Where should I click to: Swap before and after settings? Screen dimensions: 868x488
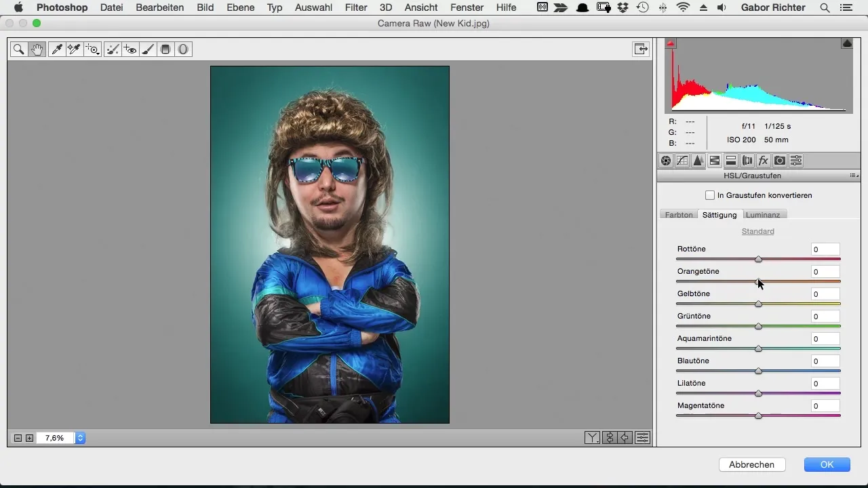pos(609,437)
